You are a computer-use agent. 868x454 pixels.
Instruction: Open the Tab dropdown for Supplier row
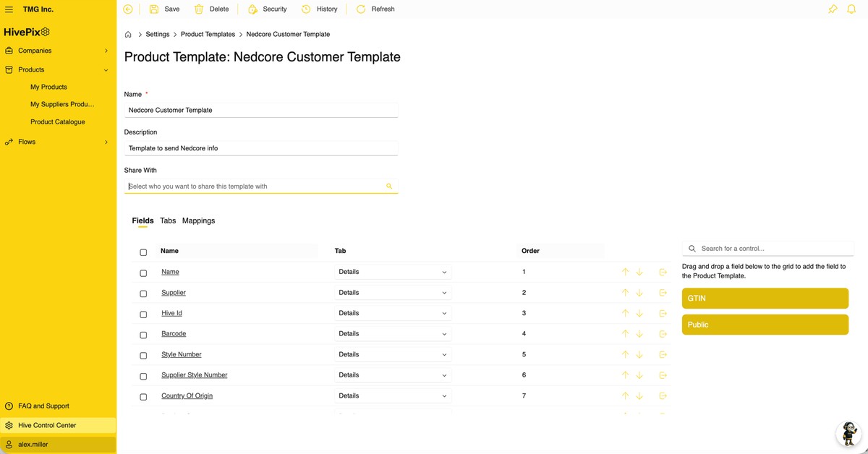pos(393,293)
